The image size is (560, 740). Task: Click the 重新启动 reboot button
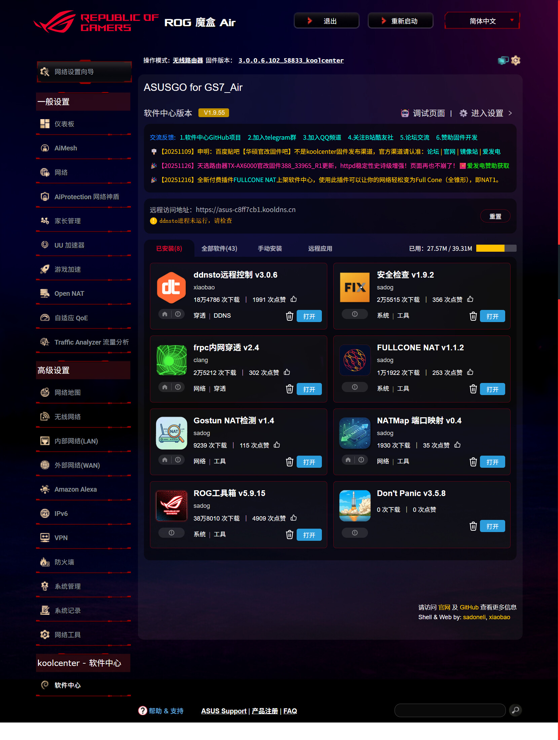click(x=401, y=21)
